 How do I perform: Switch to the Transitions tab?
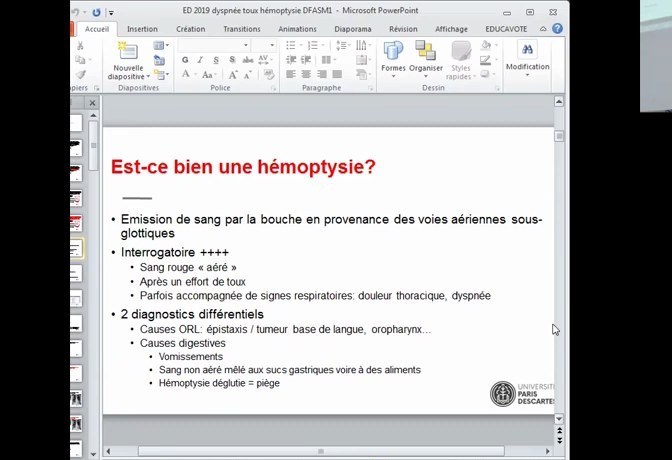click(242, 29)
